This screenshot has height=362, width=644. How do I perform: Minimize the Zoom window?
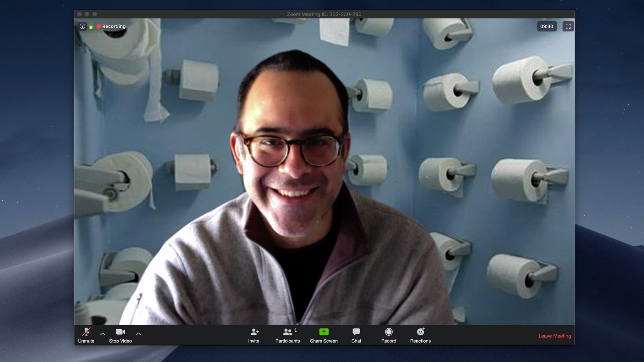87,14
